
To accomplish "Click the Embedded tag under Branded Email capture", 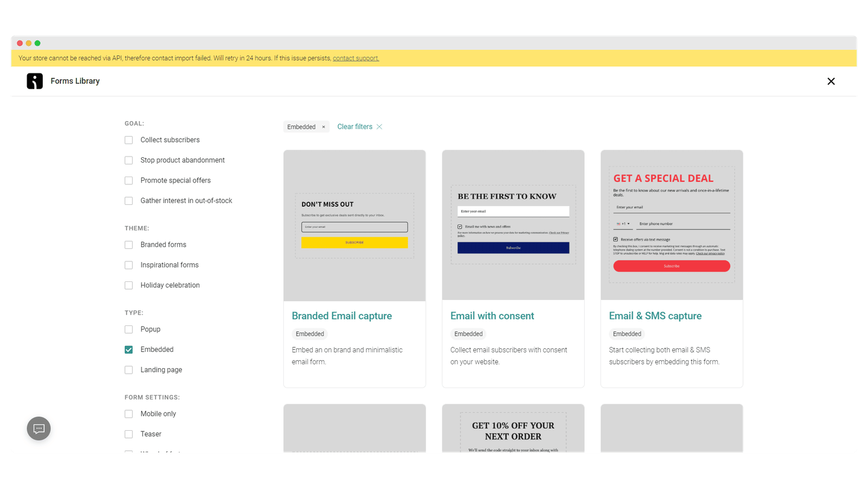I will point(310,334).
